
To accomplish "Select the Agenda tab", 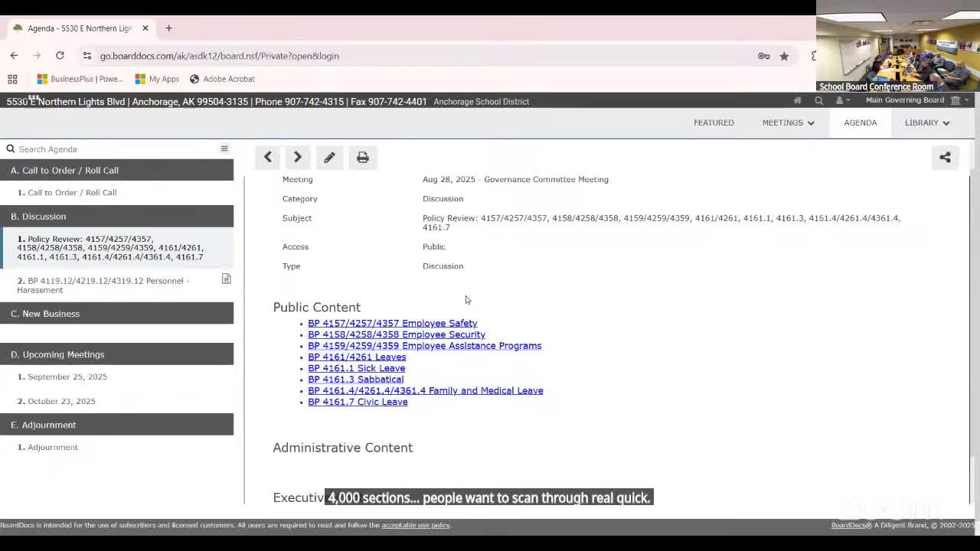I will pos(861,122).
